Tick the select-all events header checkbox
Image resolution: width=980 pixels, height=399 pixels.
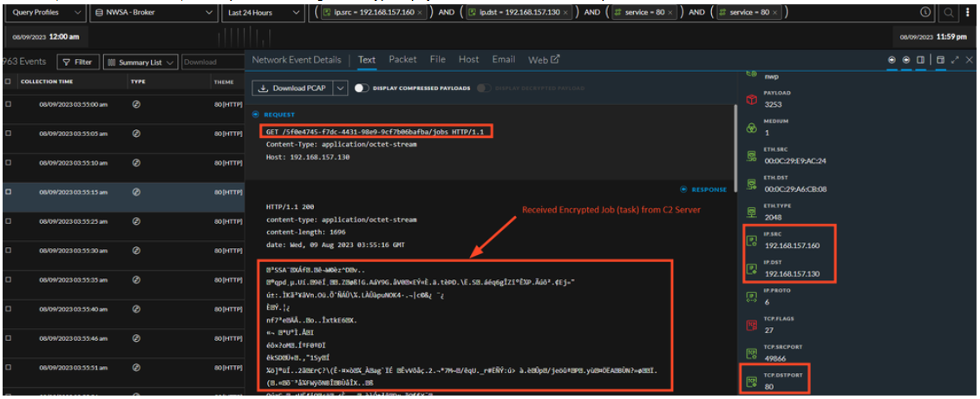coord(8,82)
